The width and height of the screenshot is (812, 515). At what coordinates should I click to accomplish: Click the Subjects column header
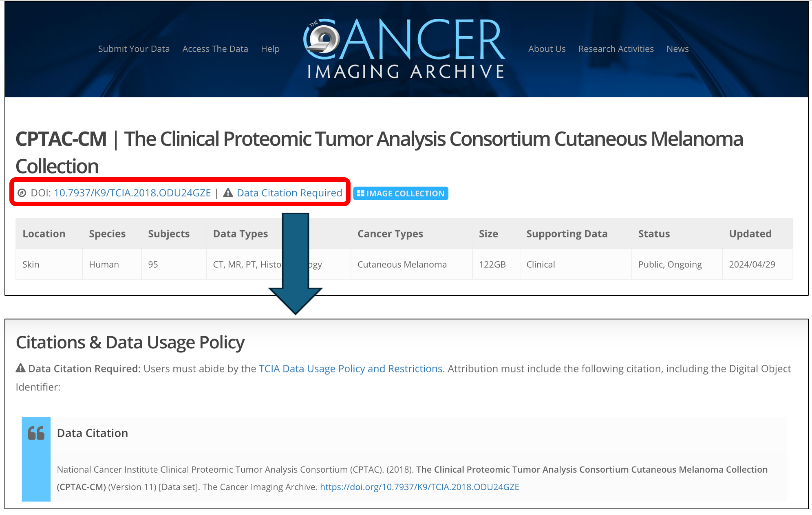pyautogui.click(x=169, y=234)
